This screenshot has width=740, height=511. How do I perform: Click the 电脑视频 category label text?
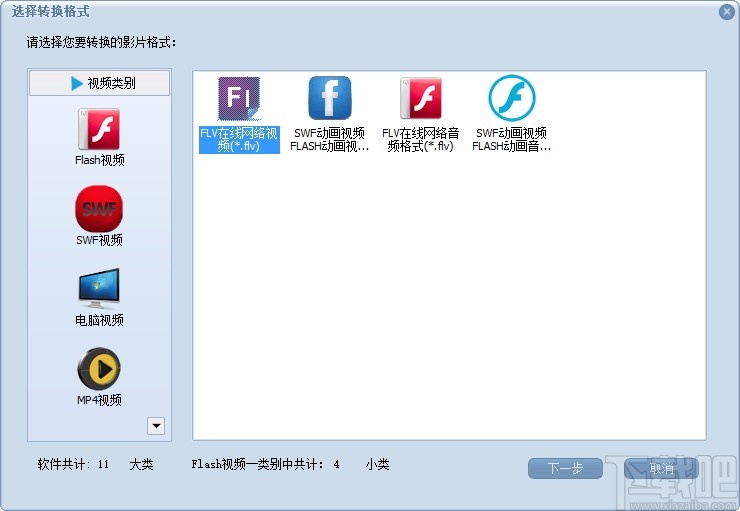point(100,320)
